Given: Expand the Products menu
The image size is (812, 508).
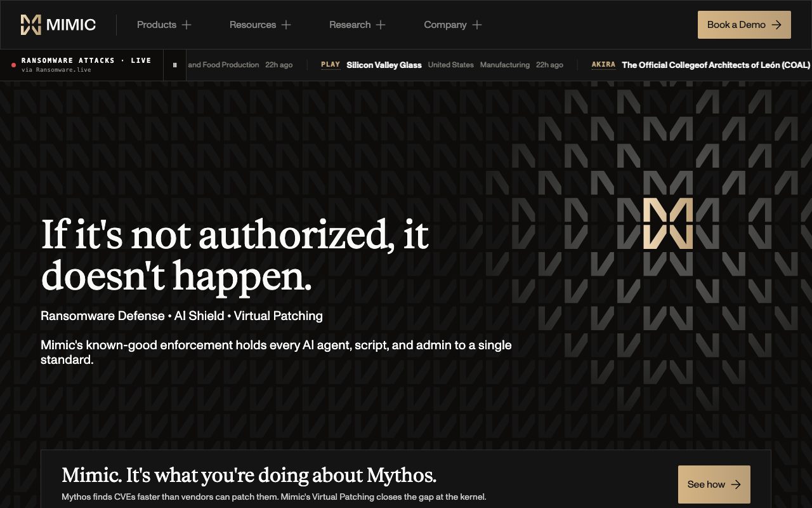Looking at the screenshot, I should click(x=164, y=25).
